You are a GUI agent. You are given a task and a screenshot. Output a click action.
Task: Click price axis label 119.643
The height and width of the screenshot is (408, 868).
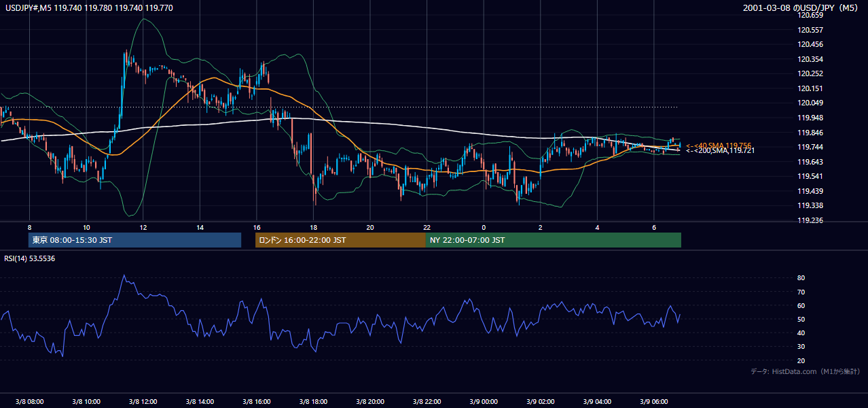point(811,162)
